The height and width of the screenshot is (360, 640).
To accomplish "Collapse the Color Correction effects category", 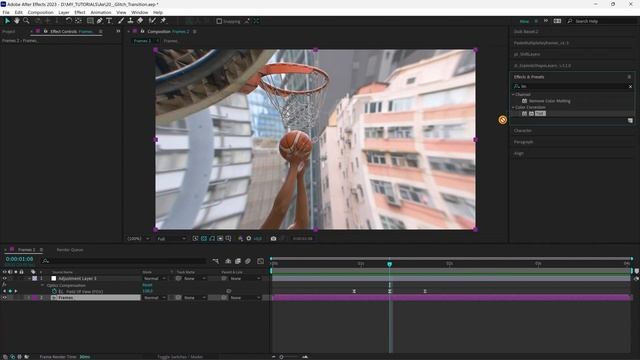I will (513, 107).
